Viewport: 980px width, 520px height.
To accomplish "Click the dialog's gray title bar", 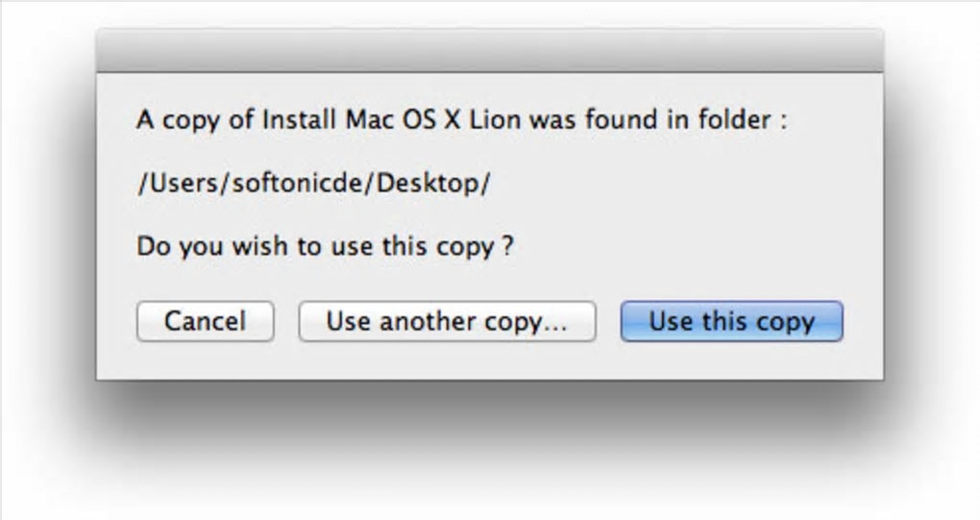I will point(489,50).
